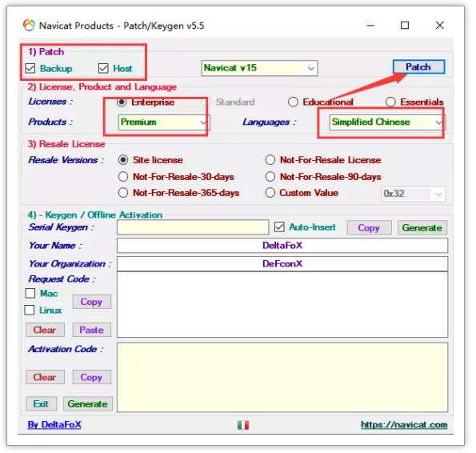Copy the serial keygen value

[369, 228]
